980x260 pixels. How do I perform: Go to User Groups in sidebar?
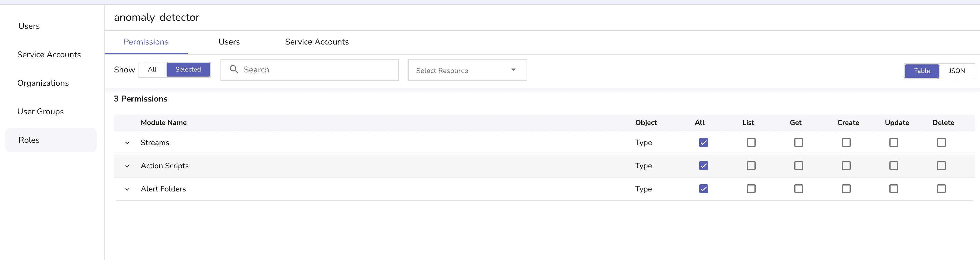tap(40, 112)
